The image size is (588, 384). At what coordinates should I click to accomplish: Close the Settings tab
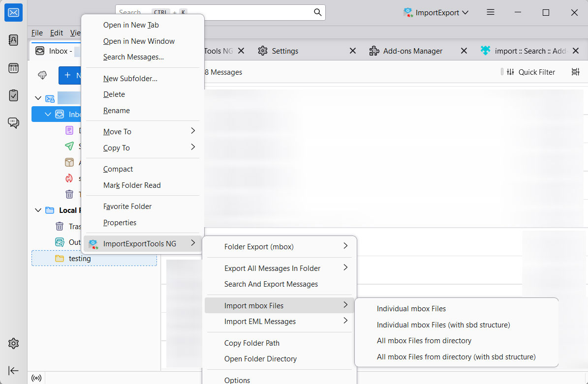(x=353, y=51)
